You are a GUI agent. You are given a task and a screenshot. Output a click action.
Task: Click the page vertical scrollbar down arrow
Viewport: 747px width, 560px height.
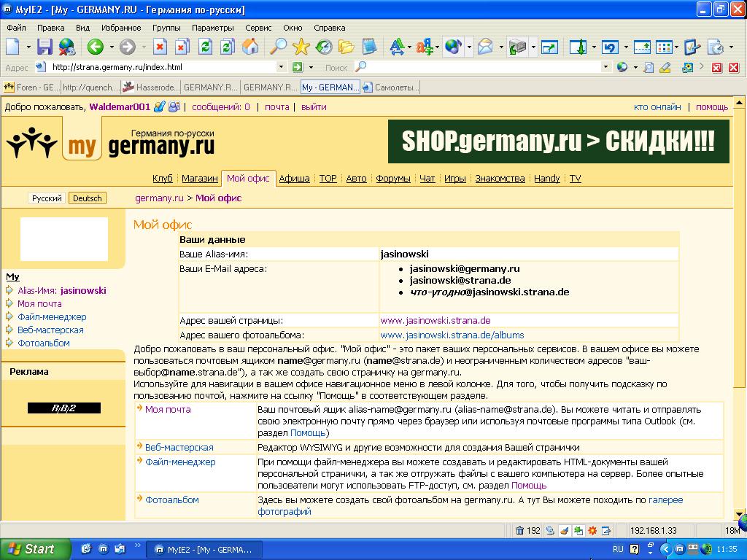pos(739,514)
